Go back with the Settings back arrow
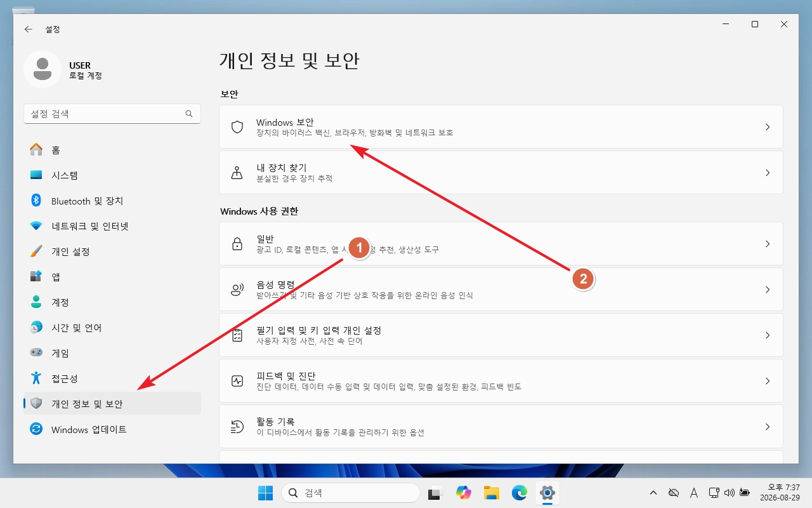Screen dimensions: 812x508 point(28,29)
